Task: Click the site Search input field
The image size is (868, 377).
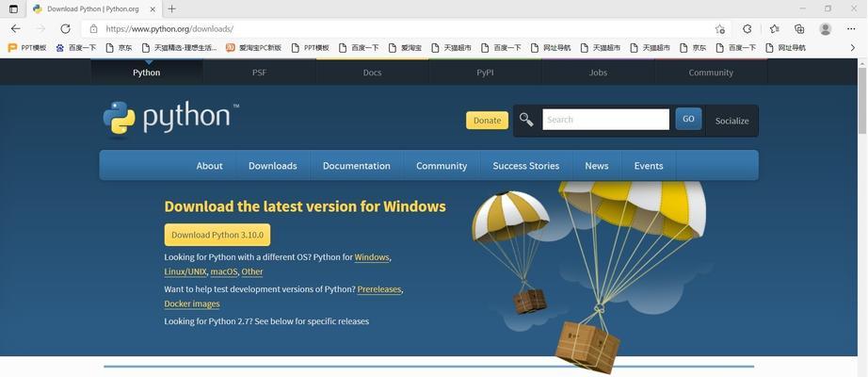Action: coord(605,119)
